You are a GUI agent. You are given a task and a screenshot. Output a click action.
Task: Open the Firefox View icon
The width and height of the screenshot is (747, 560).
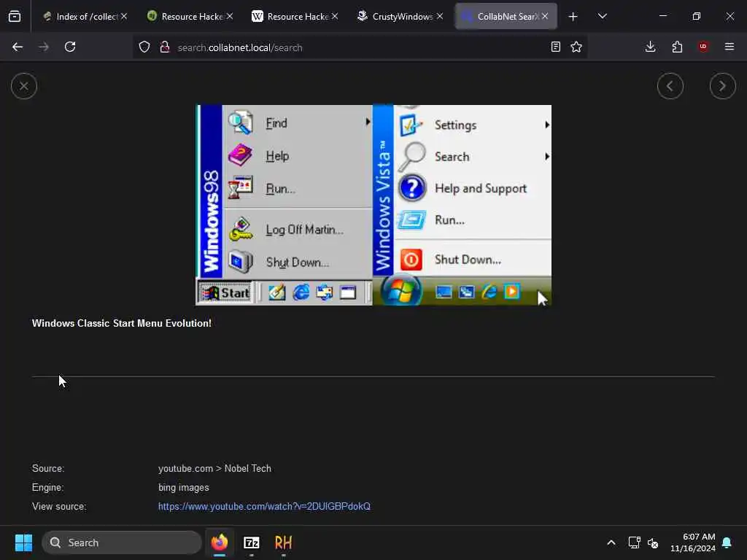15,16
